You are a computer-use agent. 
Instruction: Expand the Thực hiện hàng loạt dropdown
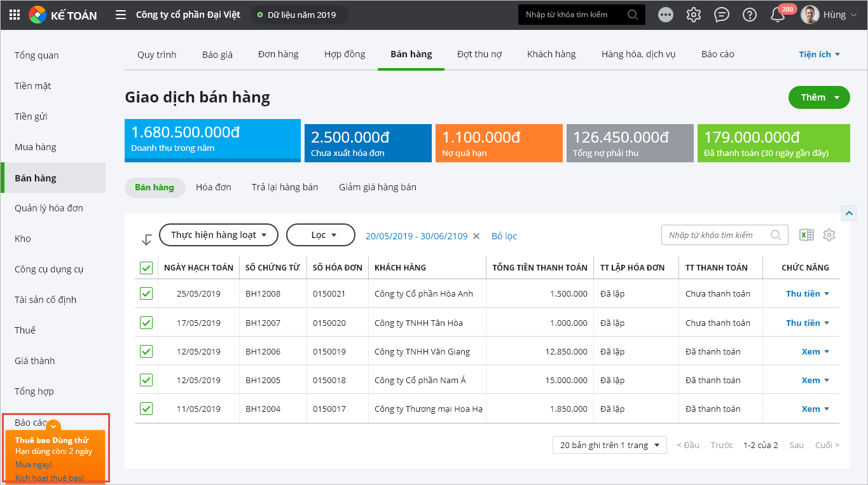(218, 235)
